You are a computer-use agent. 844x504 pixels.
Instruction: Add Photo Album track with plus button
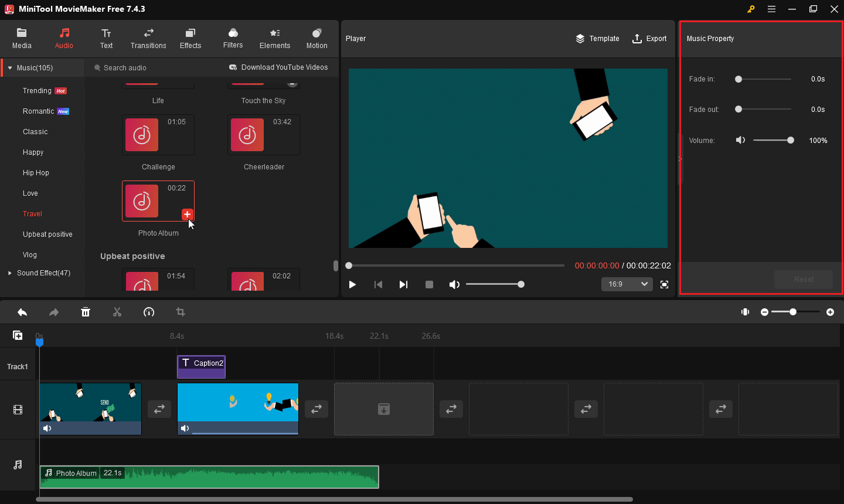click(x=188, y=214)
